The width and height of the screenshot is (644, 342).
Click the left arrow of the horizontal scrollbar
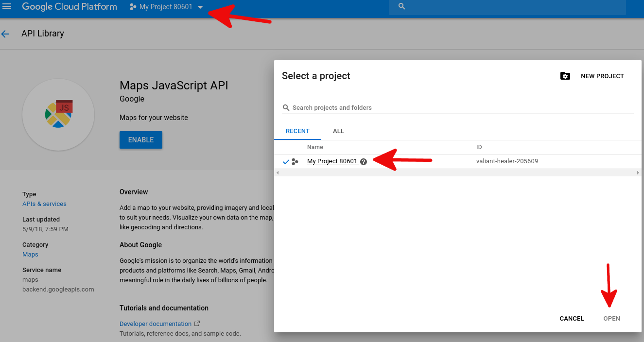(x=278, y=172)
